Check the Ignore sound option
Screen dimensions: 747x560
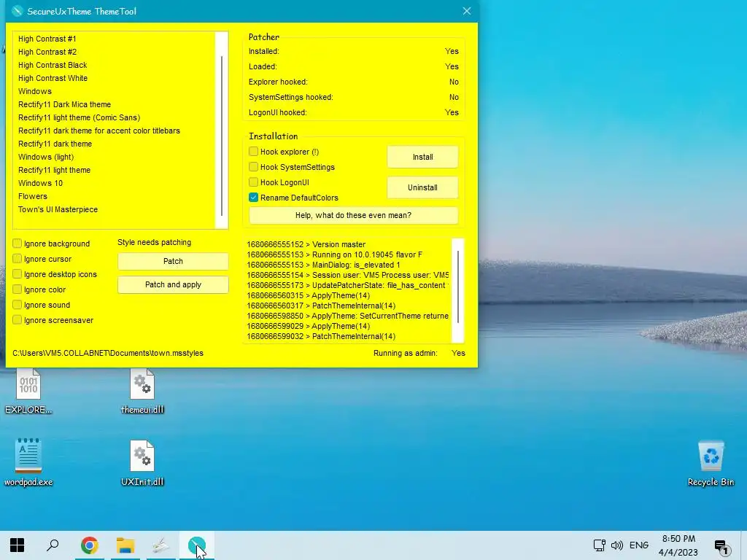coord(18,304)
